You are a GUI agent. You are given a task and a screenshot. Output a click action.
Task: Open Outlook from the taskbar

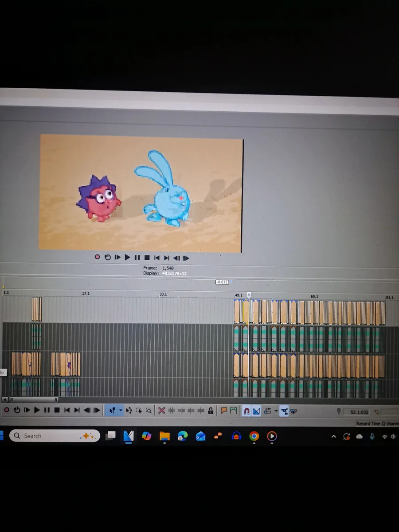pyautogui.click(x=200, y=436)
